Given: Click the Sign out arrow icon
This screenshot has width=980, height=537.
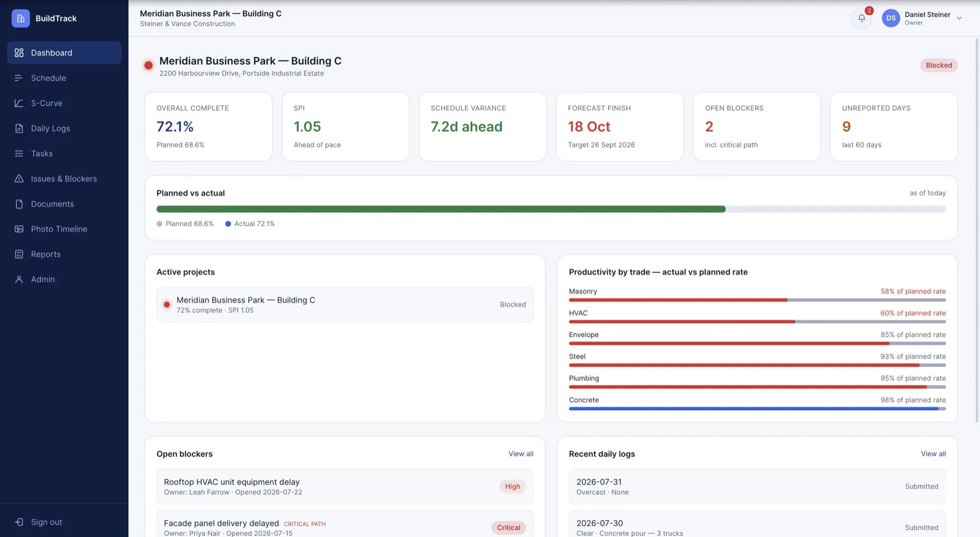Looking at the screenshot, I should pyautogui.click(x=19, y=522).
